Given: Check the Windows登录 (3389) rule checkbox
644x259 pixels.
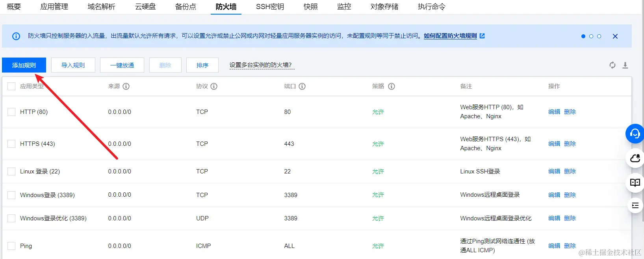Looking at the screenshot, I should click(11, 195).
